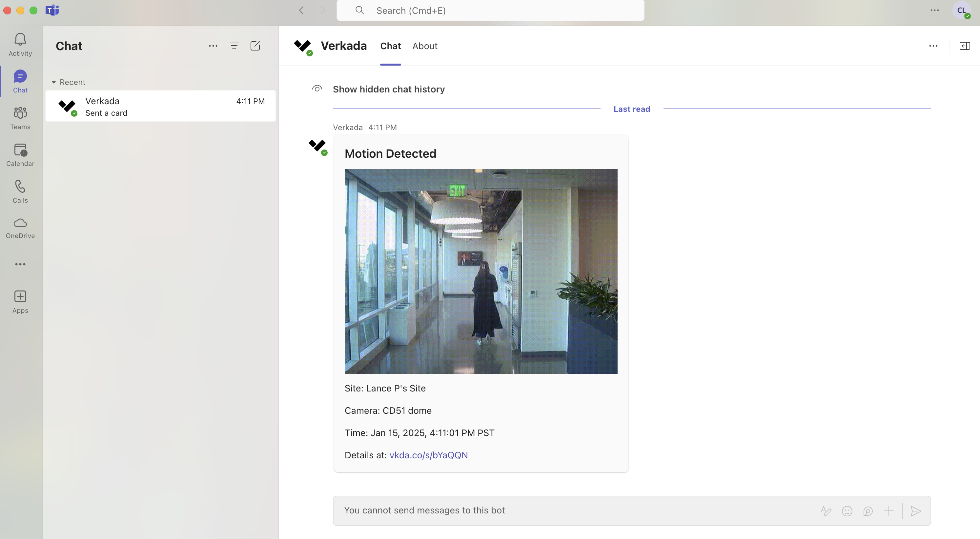Switch to the About tab

pyautogui.click(x=425, y=46)
